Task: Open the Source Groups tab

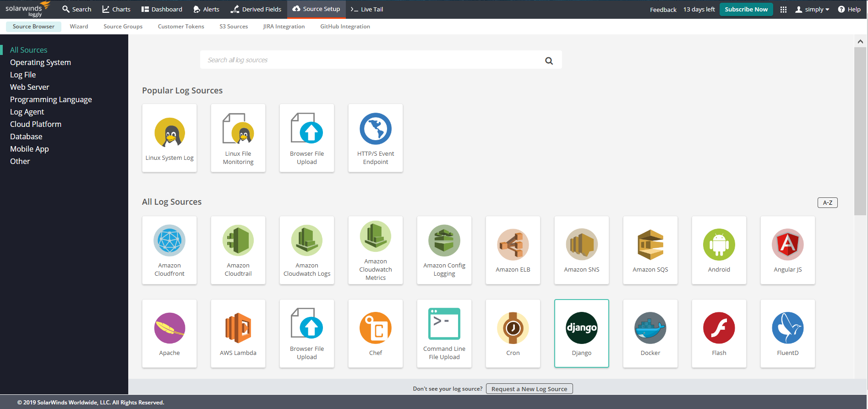Action: (123, 27)
